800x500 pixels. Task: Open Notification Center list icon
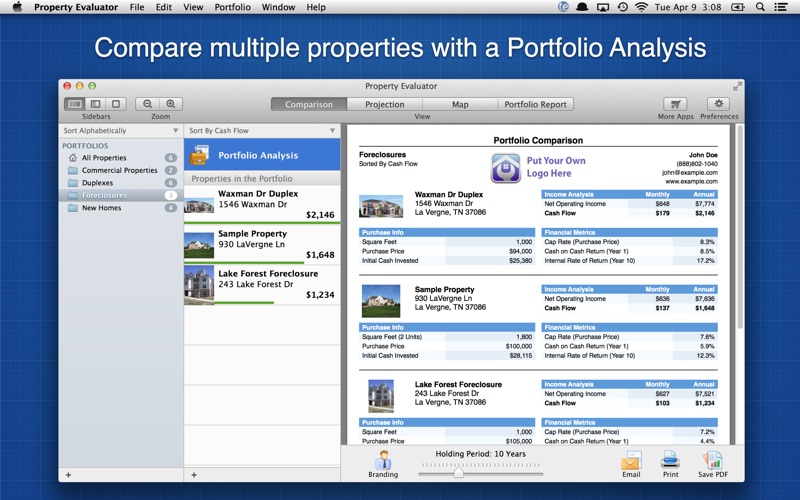781,7
